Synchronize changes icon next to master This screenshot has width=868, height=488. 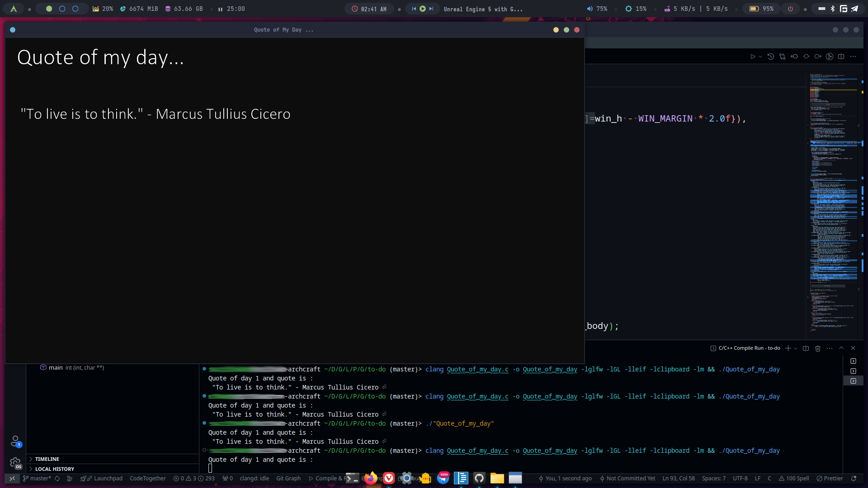coord(57,478)
